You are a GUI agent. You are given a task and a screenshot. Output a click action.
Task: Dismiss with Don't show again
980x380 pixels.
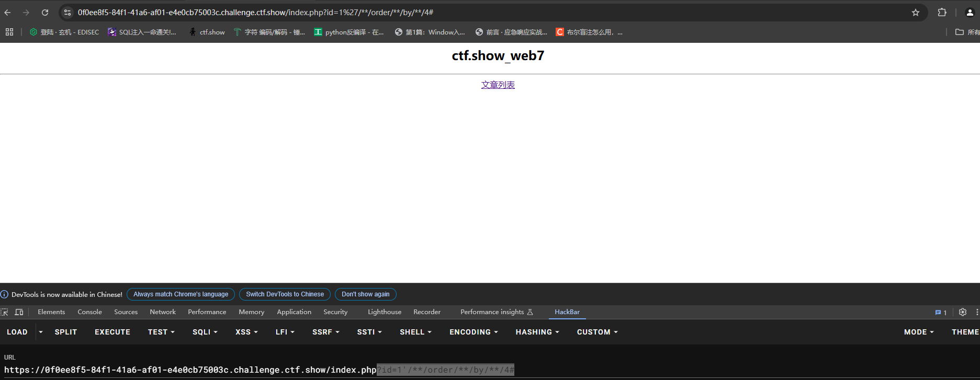366,294
